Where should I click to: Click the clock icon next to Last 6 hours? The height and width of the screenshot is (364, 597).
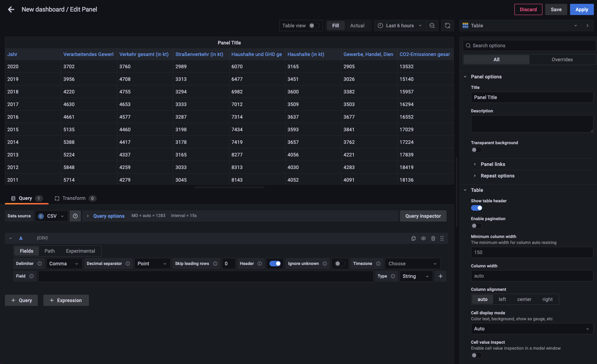(380, 26)
